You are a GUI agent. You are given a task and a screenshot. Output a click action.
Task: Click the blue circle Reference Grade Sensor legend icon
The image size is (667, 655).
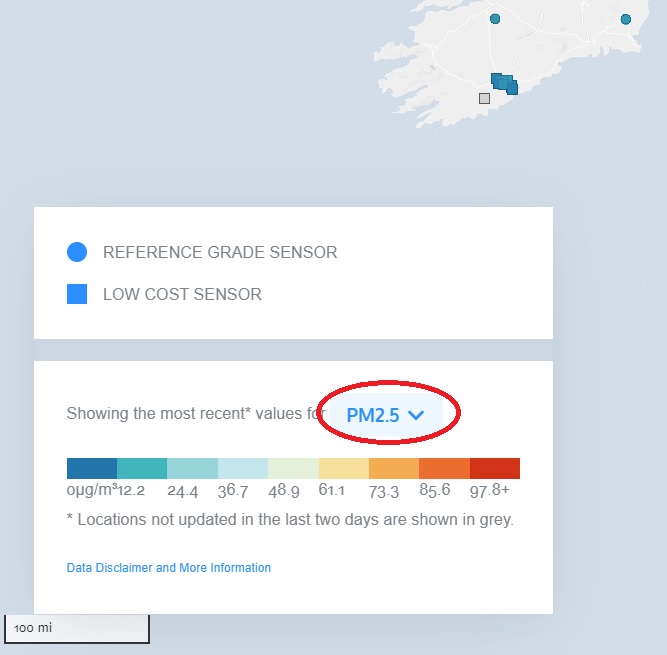pyautogui.click(x=77, y=252)
